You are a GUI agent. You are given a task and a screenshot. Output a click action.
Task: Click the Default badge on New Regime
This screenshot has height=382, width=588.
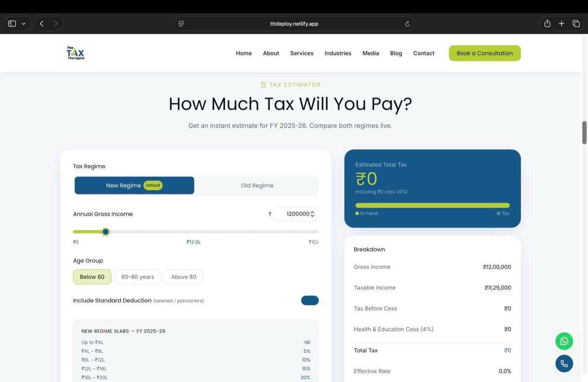click(153, 185)
